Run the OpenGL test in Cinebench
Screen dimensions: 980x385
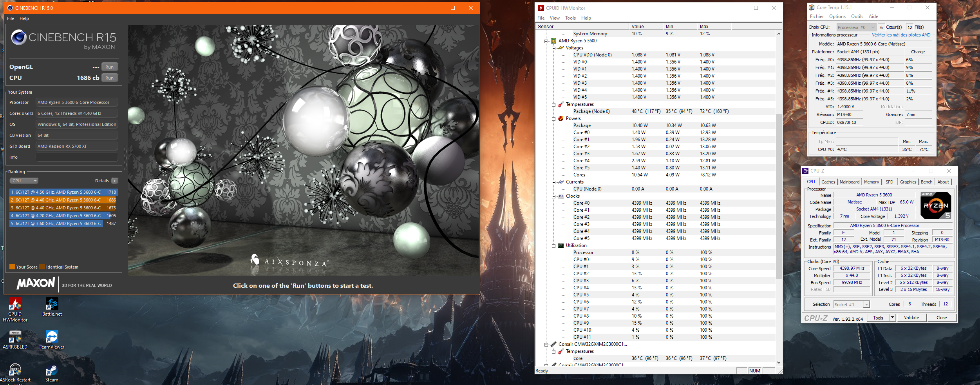point(109,67)
